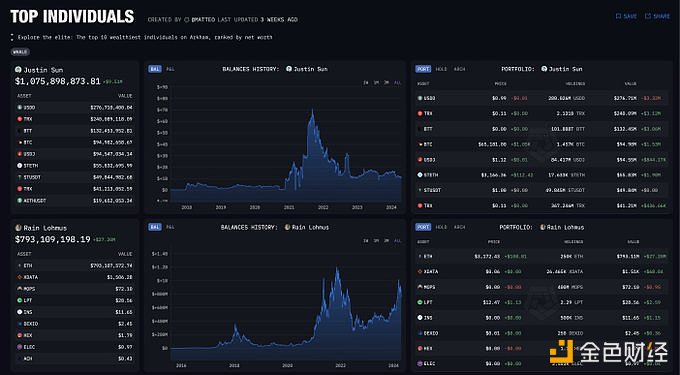Set Justin Sun chart range to 1W
The height and width of the screenshot is (375, 680).
[x=366, y=83]
